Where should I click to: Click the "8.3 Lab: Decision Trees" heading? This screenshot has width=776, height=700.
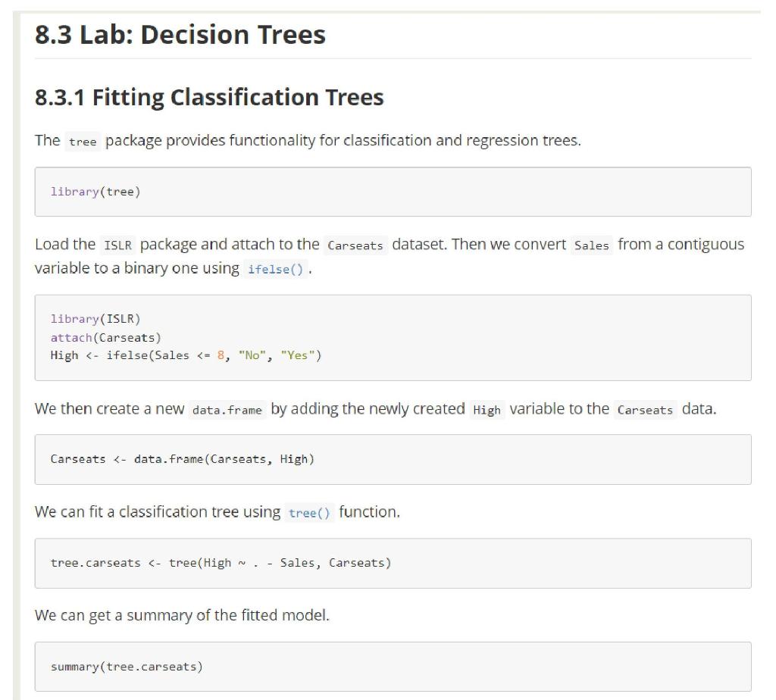[x=180, y=35]
